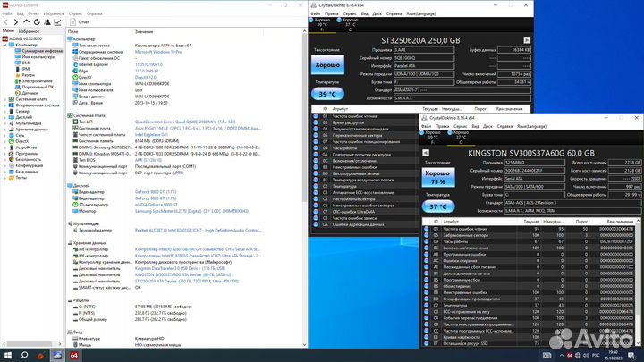Viewport: 644px width, 362px height.
Task: Open the Intel Eaglelake G41 chipset link
Action: tap(151, 135)
